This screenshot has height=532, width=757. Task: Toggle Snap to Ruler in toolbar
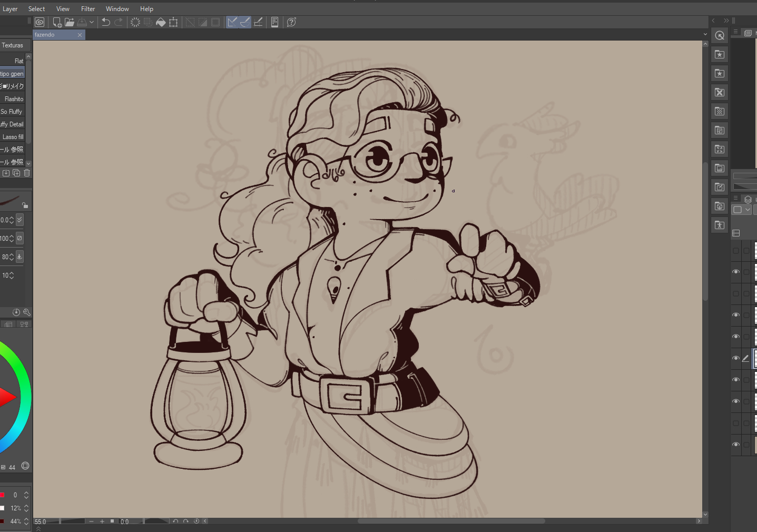point(232,22)
